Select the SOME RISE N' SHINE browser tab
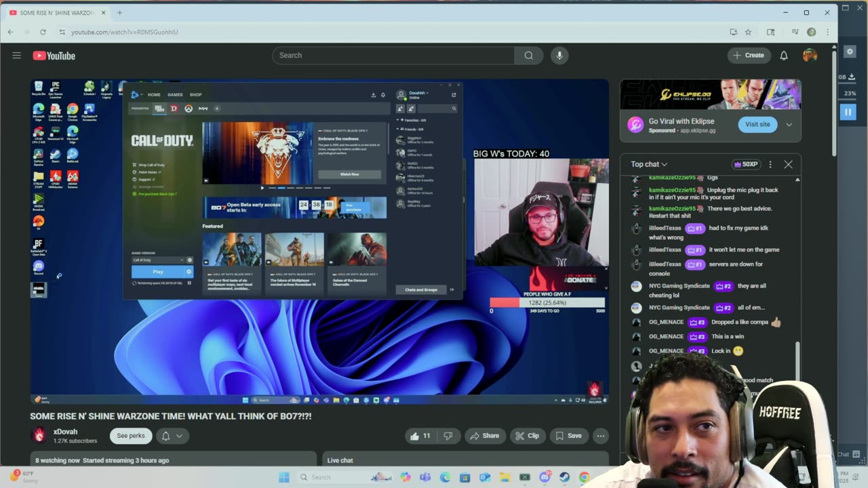 click(57, 12)
